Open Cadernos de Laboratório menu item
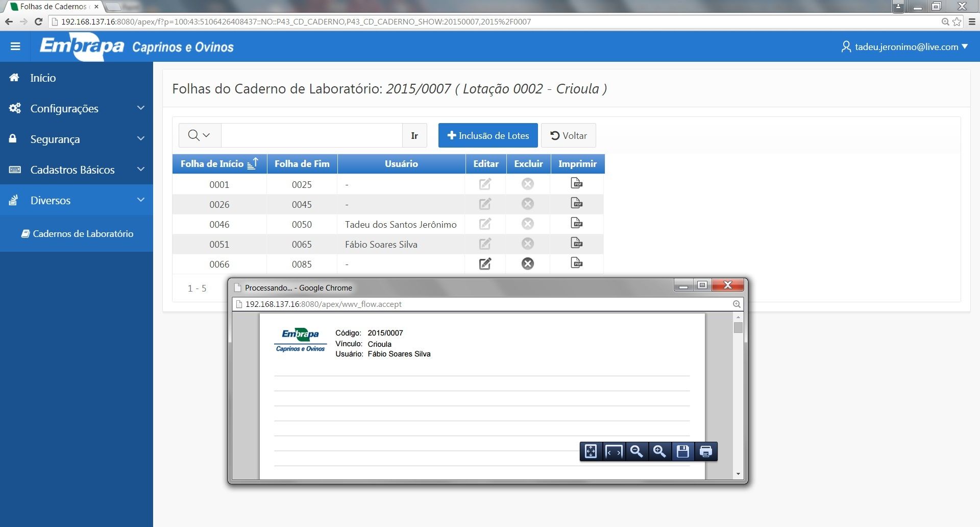Screen dimensions: 980x527 click(78, 234)
